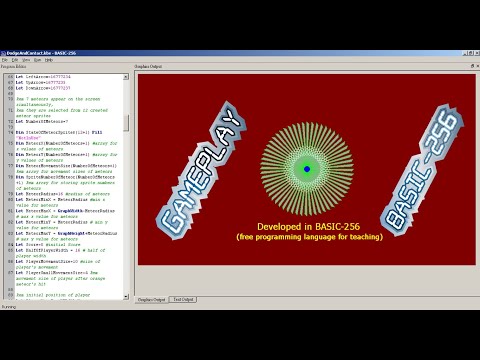
Task: Click the 'Running' status bar text
Action: point(9,307)
